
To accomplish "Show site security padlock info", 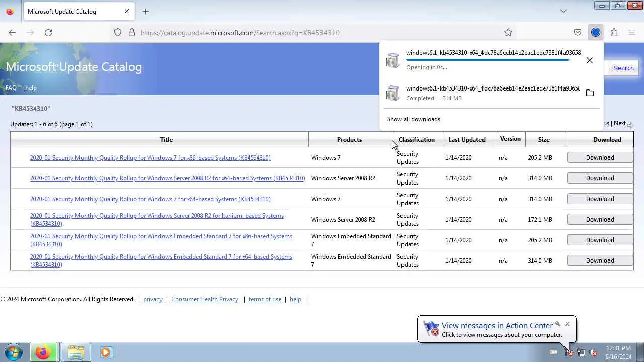I will click(x=132, y=32).
